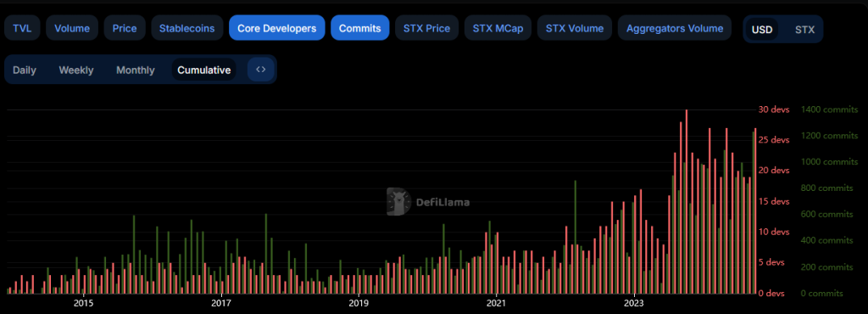Switch chart grouping to Daily
The height and width of the screenshot is (314, 868).
tap(25, 70)
